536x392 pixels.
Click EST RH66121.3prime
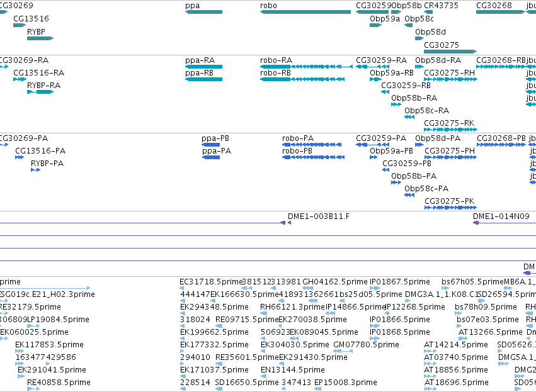[292, 307]
